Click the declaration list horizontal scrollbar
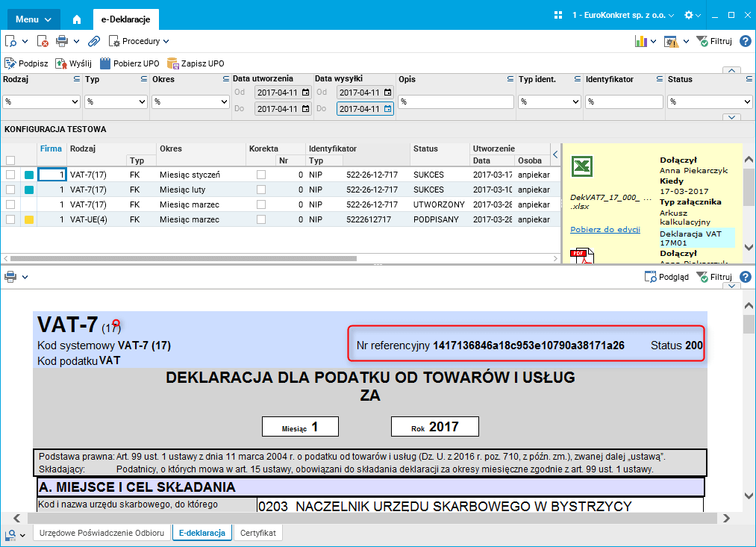Viewport: 756px width, 547px height. [183, 258]
